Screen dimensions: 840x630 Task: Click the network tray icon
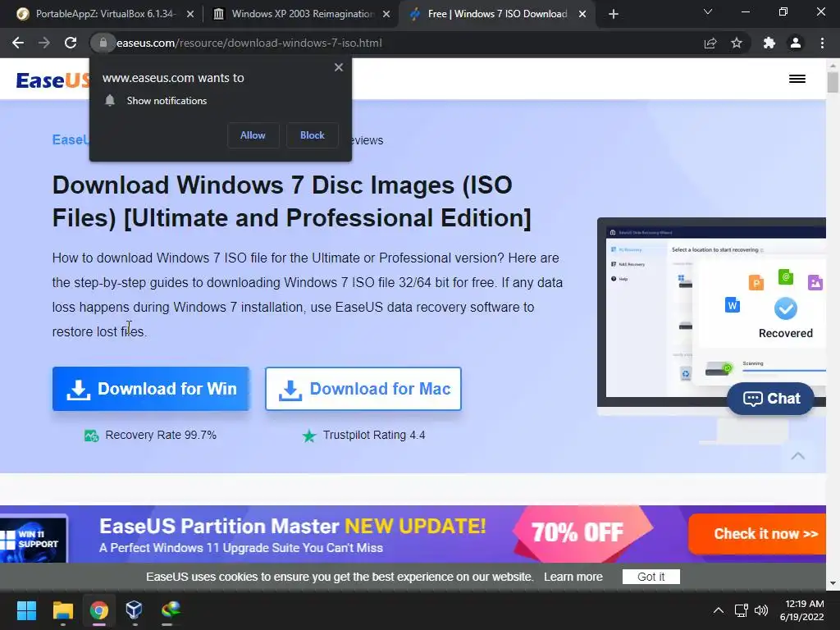coord(742,610)
